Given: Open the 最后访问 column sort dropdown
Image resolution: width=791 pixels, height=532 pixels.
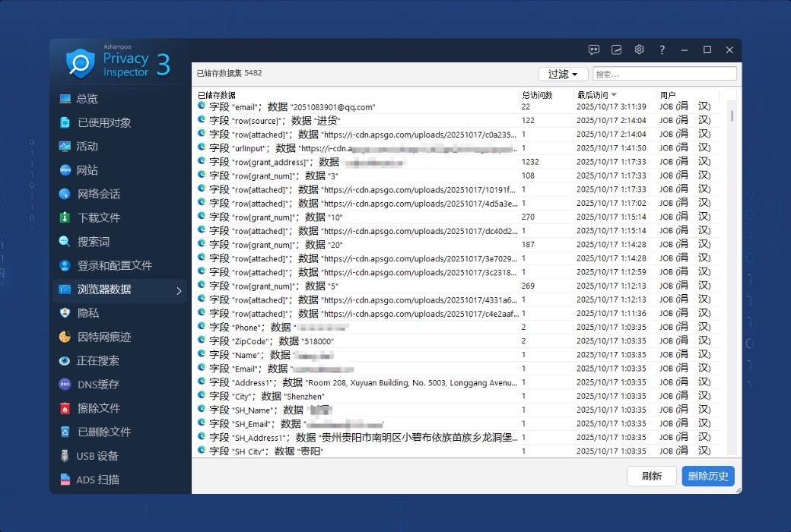Looking at the screenshot, I should click(x=614, y=95).
